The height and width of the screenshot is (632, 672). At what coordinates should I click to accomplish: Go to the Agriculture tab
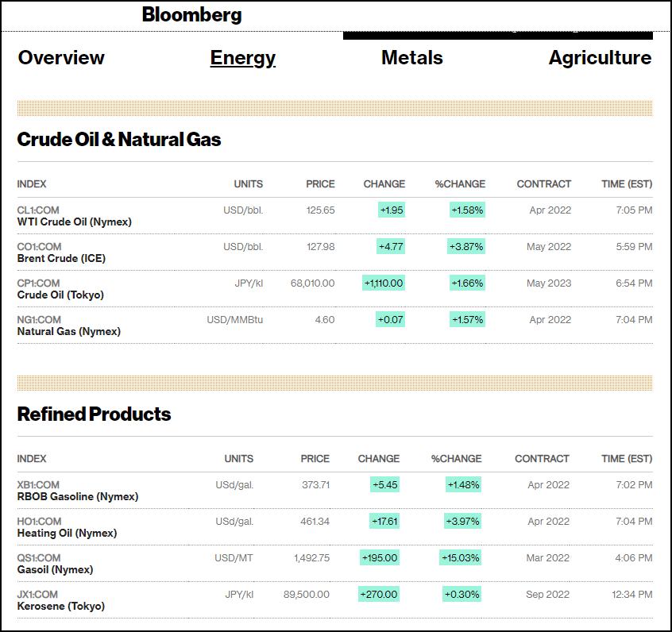[600, 58]
